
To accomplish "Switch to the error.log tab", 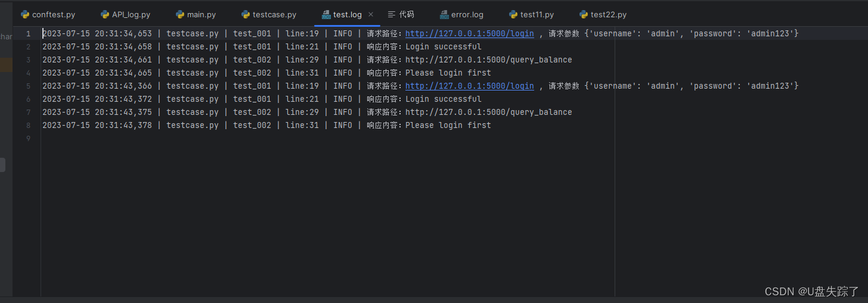I will coord(462,14).
